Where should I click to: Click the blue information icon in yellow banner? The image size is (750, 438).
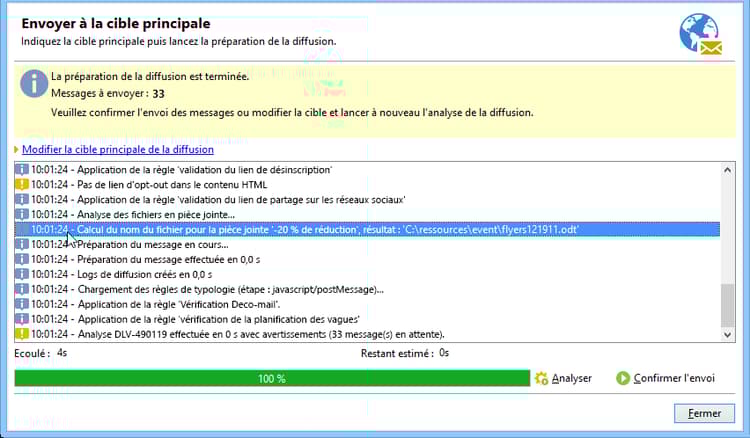coord(33,84)
